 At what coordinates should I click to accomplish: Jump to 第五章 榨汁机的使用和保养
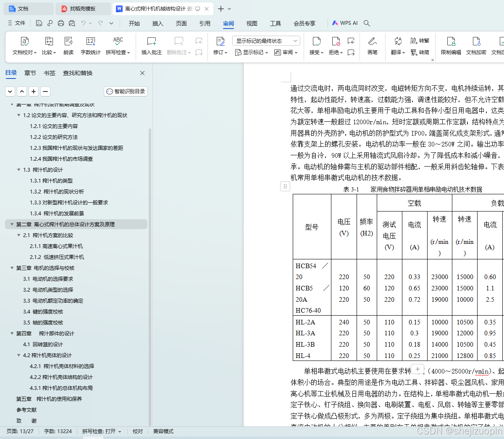(49, 399)
